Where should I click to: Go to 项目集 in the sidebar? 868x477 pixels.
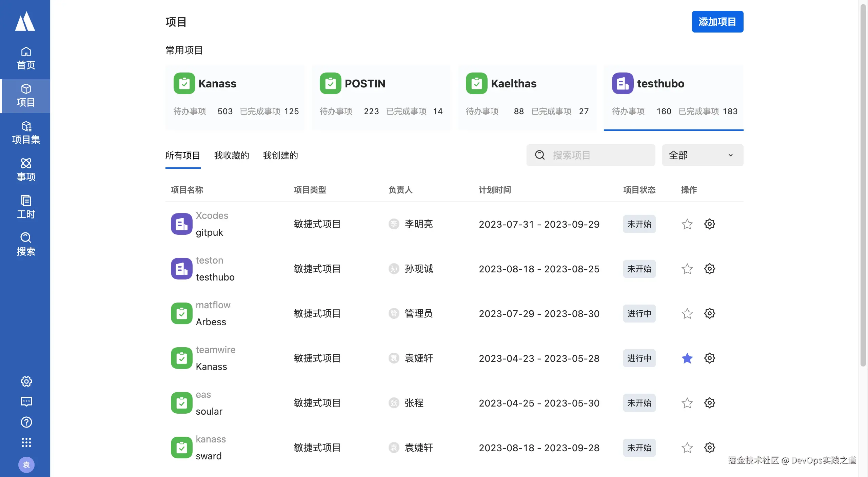click(26, 132)
